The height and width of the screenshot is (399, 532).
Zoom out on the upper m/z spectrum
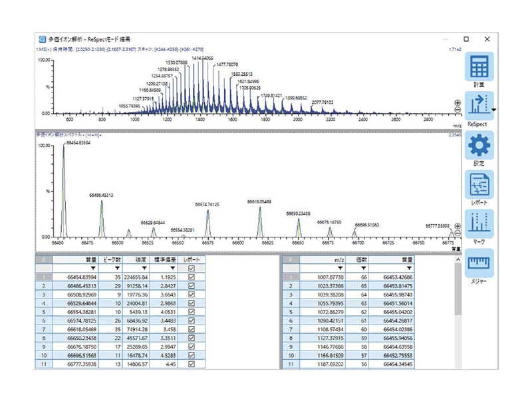click(458, 111)
